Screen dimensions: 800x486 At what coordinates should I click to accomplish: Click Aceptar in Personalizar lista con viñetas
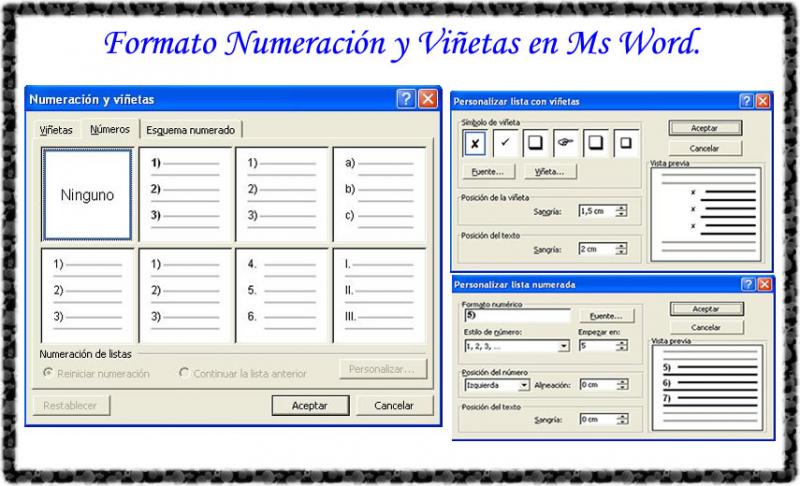point(705,128)
